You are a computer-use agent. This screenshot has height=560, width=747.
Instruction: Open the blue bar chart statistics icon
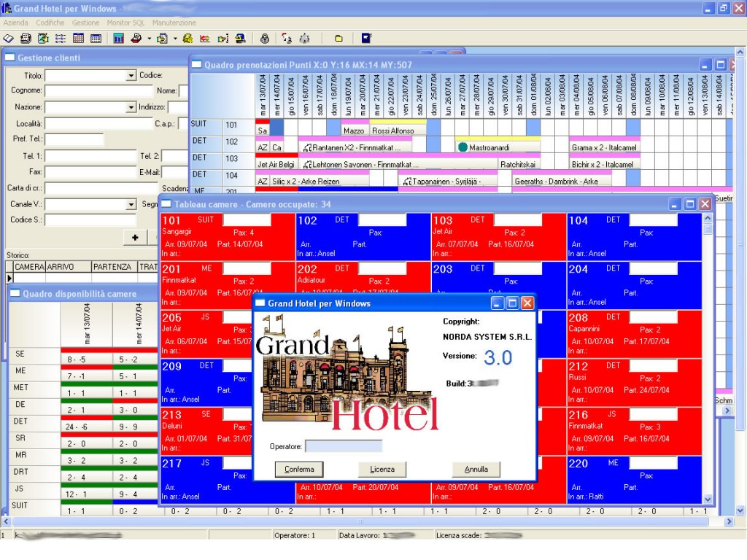117,38
